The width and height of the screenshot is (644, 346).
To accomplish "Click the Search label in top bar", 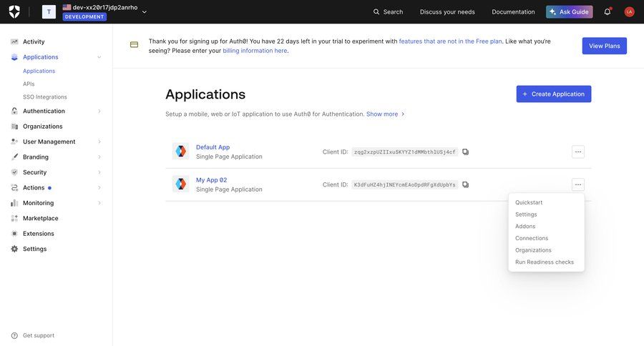I will coord(393,12).
